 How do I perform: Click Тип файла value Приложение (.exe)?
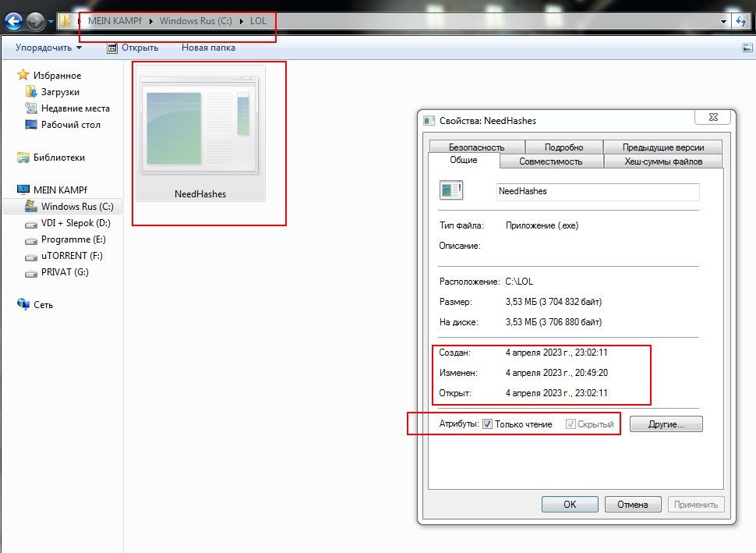(x=542, y=225)
